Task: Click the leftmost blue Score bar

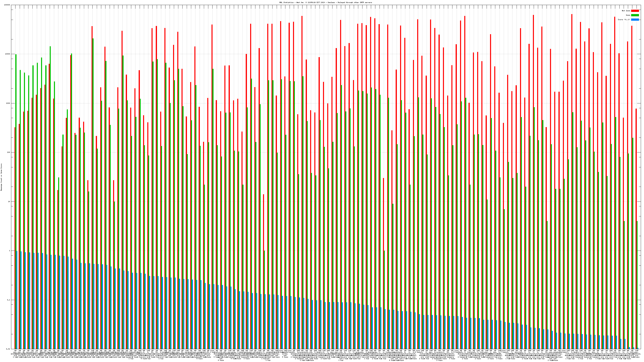Action: (17, 300)
